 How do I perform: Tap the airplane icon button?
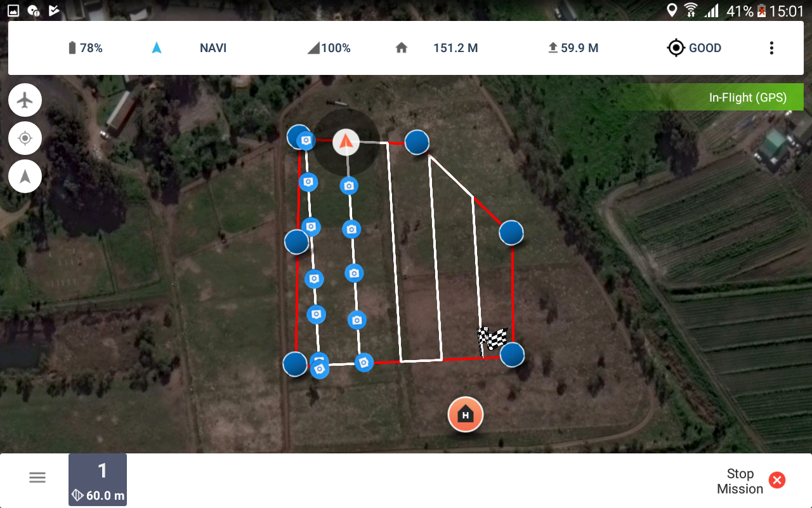coord(25,100)
